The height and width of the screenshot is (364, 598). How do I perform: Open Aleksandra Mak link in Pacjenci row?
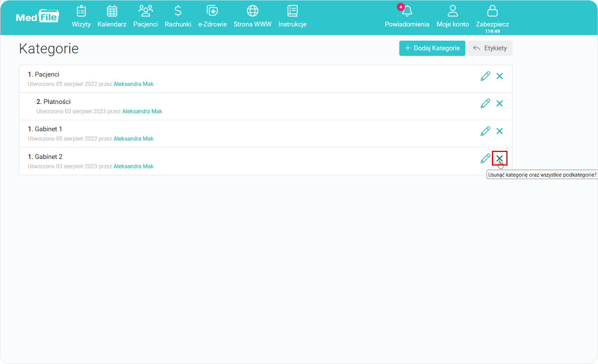(x=133, y=84)
